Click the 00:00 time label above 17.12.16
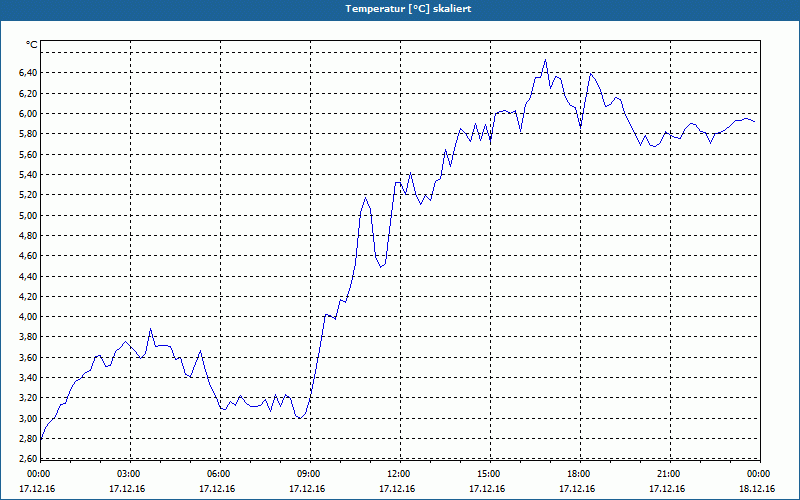Image resolution: width=800 pixels, height=500 pixels. click(38, 474)
